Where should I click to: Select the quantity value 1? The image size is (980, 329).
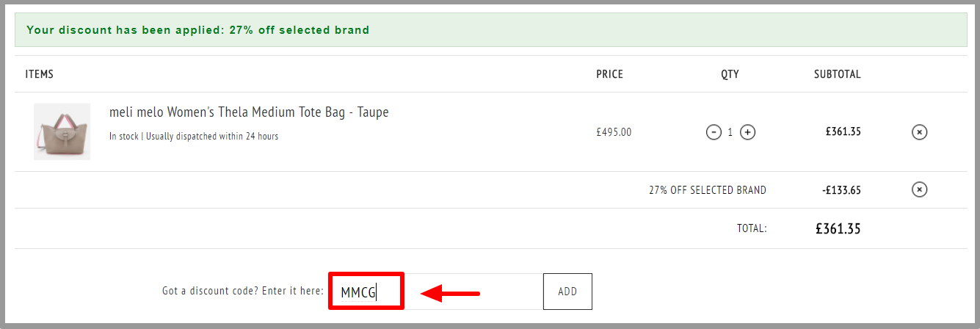(730, 133)
